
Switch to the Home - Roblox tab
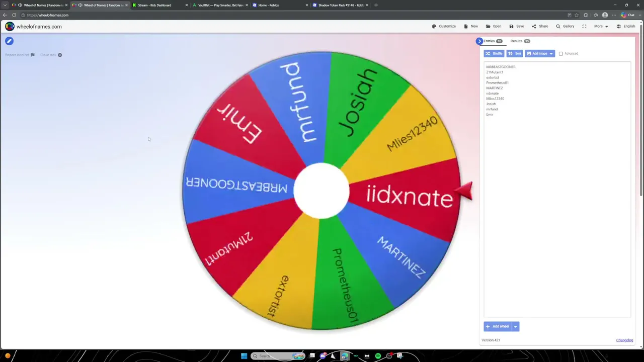click(280, 5)
